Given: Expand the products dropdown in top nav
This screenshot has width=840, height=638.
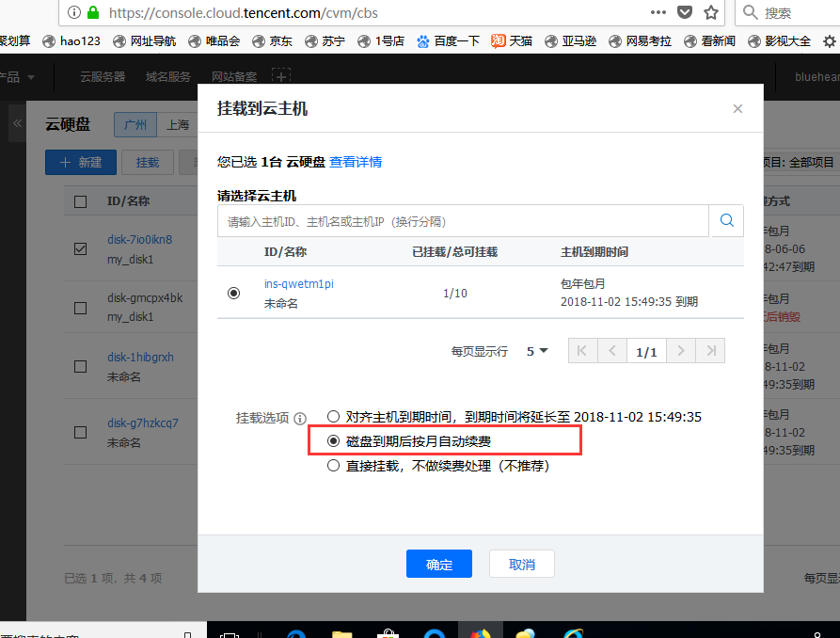Looking at the screenshot, I should tap(16, 77).
